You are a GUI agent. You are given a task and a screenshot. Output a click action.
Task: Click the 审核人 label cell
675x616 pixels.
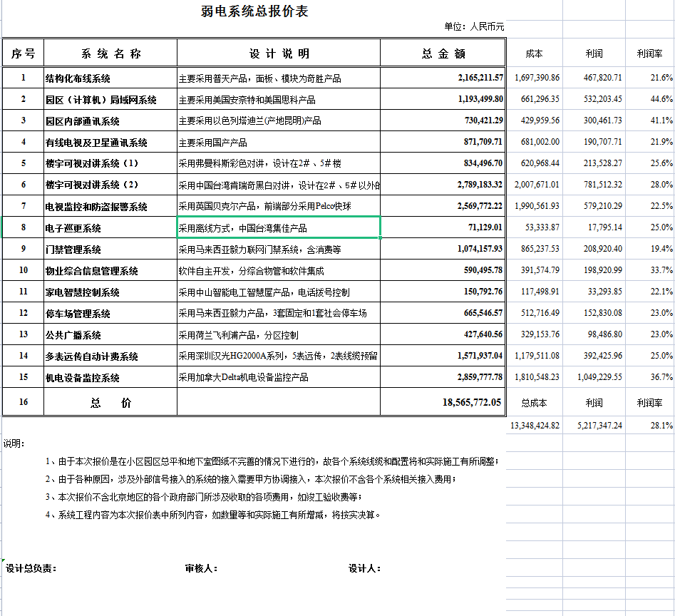pos(201,569)
